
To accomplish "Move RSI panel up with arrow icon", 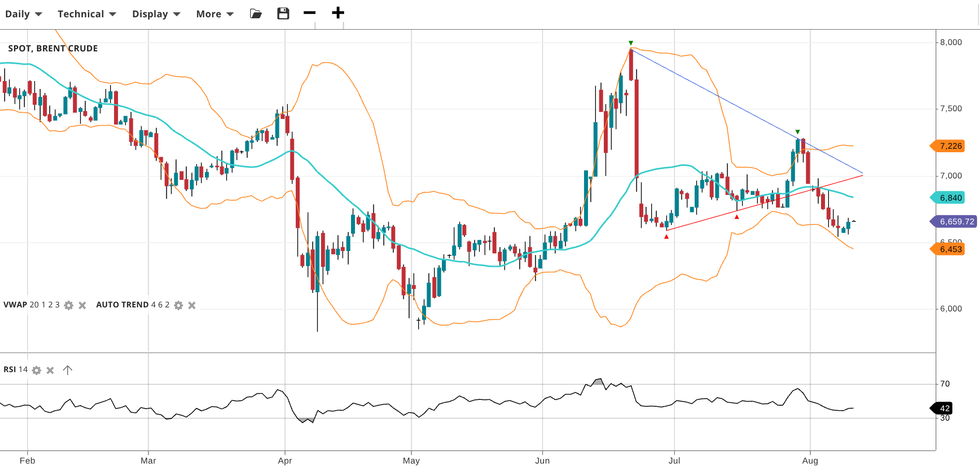I will [68, 370].
